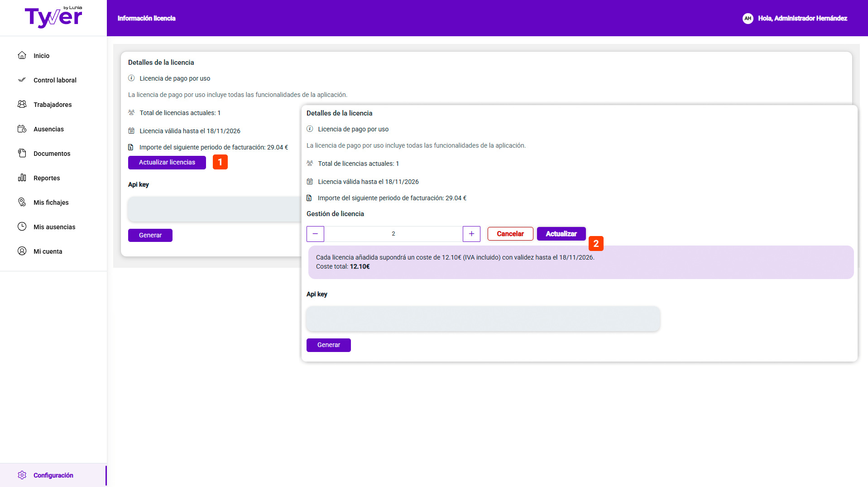
Task: Select Reportes in the sidebar
Action: pos(47,178)
